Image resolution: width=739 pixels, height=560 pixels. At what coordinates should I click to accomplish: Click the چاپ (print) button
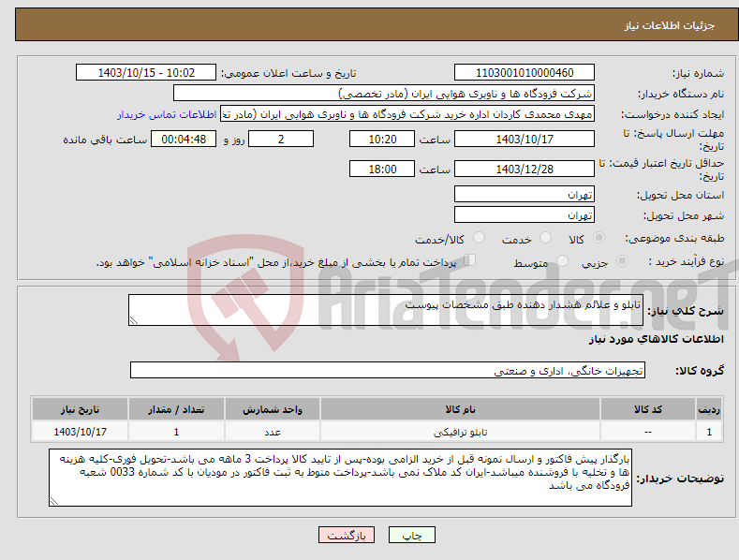pos(411,535)
